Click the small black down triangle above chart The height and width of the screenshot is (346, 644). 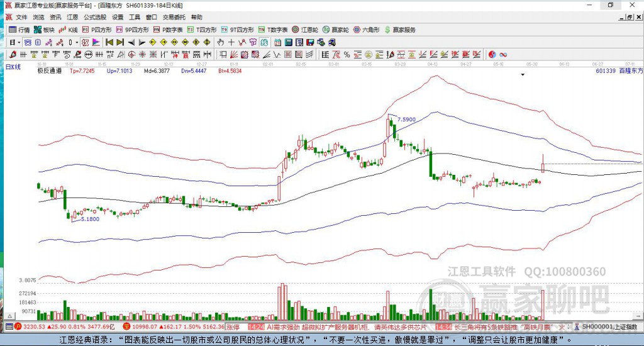point(523,75)
